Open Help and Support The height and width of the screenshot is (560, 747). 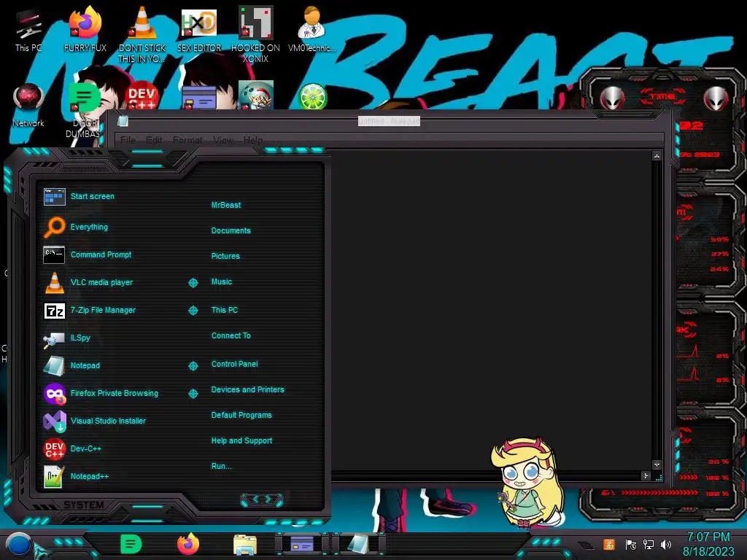click(x=241, y=441)
